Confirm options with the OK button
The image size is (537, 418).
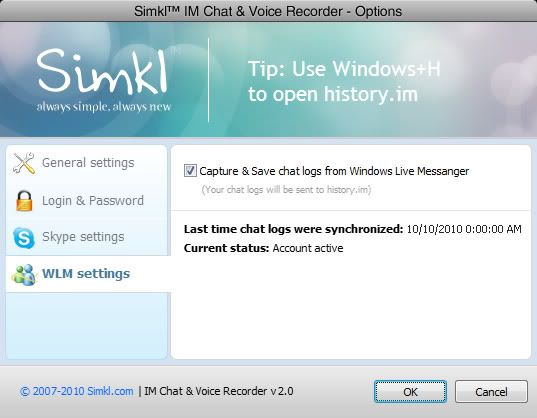click(410, 391)
